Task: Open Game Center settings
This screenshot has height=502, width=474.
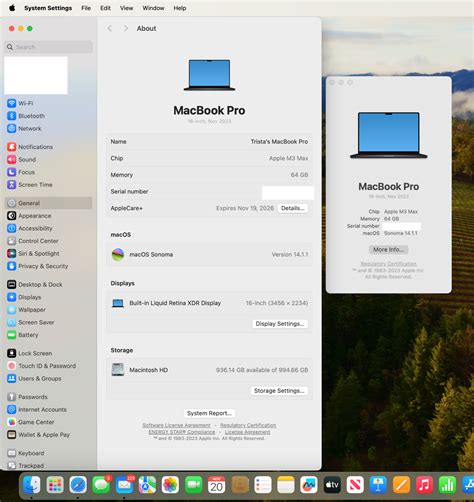Action: click(30, 422)
